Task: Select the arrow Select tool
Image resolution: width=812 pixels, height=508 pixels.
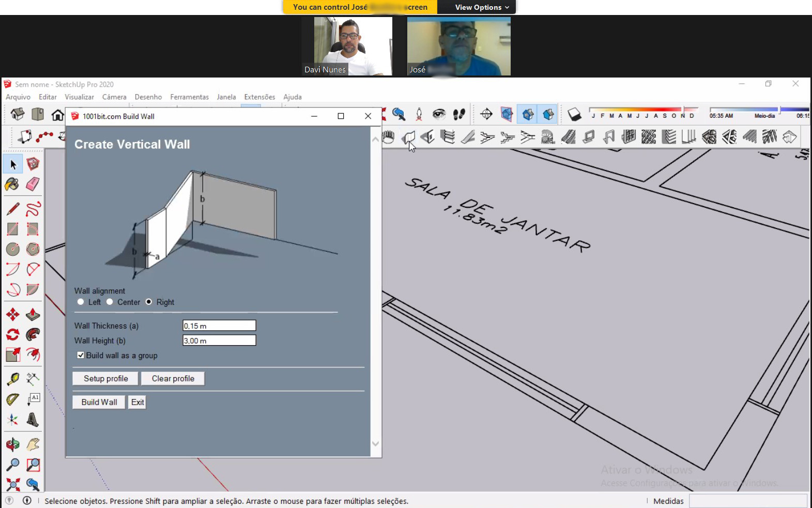Action: click(13, 164)
